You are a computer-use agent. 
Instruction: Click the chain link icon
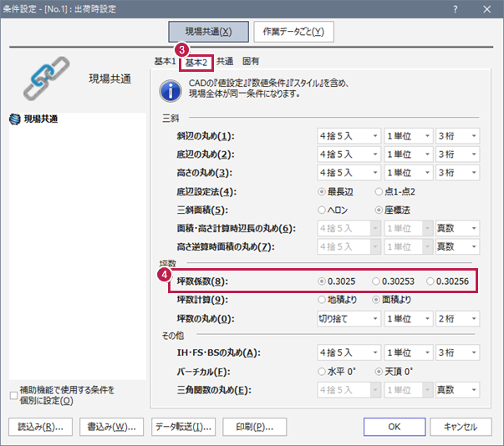[x=48, y=79]
